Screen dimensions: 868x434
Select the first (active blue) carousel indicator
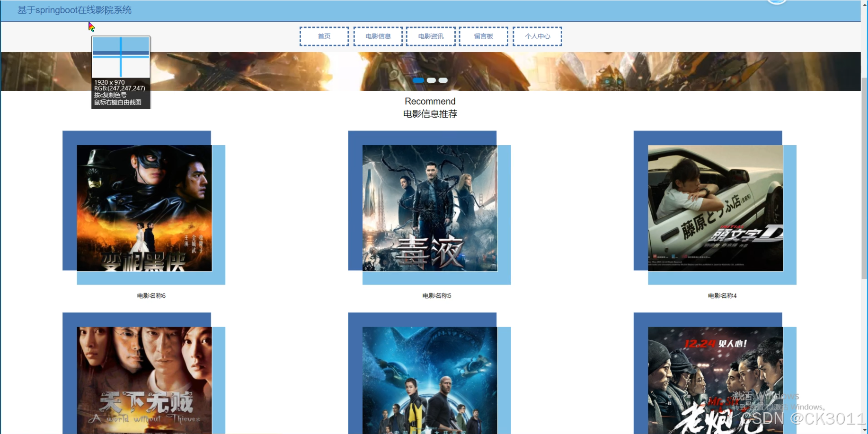pos(418,80)
